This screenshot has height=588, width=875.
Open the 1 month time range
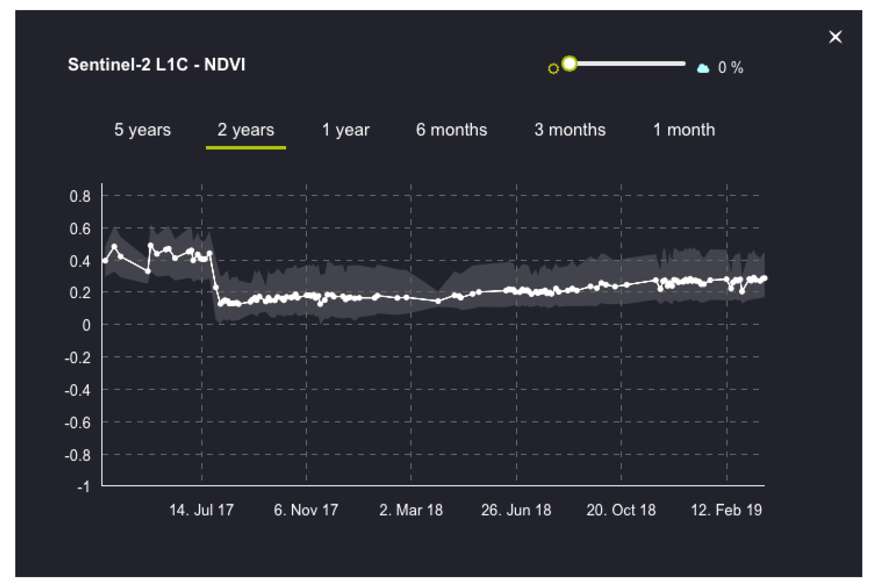[x=684, y=130]
